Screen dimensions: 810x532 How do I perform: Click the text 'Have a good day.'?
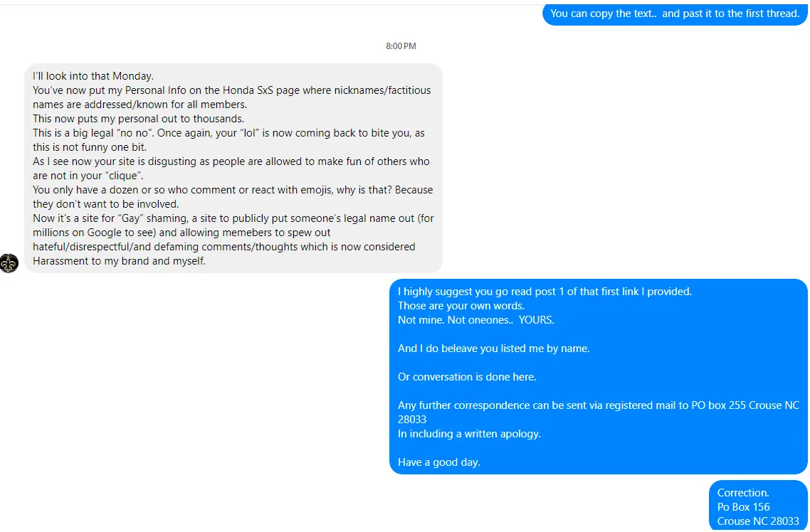click(x=439, y=462)
